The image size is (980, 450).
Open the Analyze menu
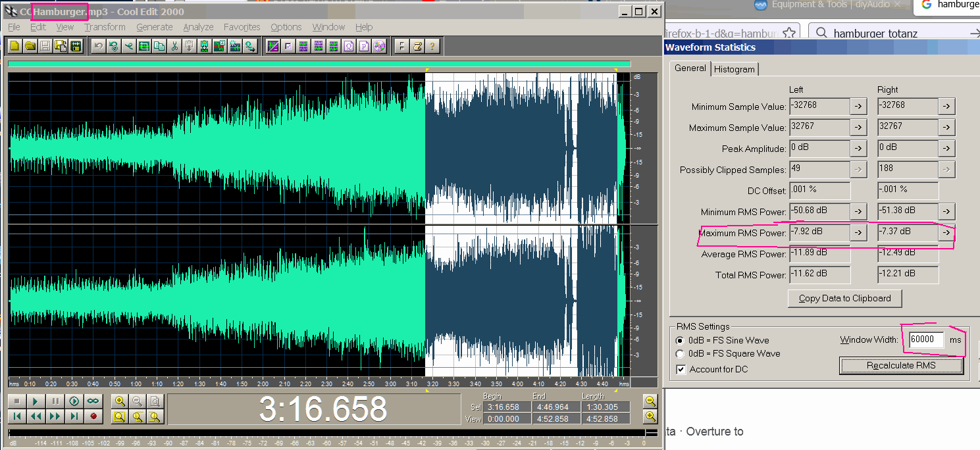coord(198,27)
